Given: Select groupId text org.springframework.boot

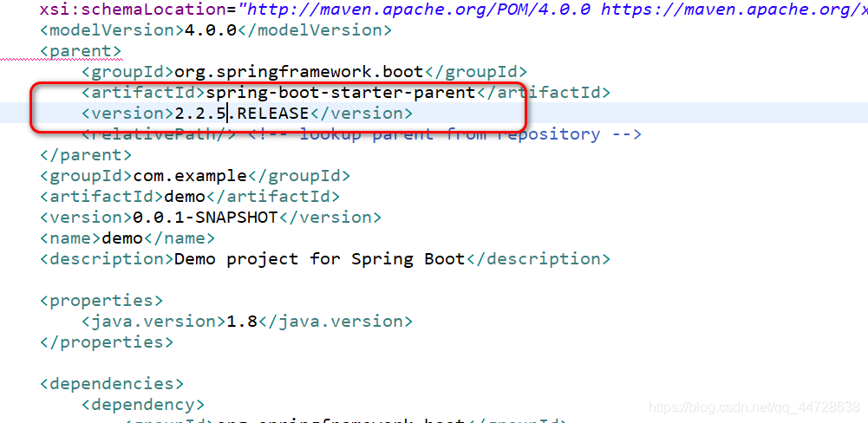Looking at the screenshot, I should click(299, 71).
